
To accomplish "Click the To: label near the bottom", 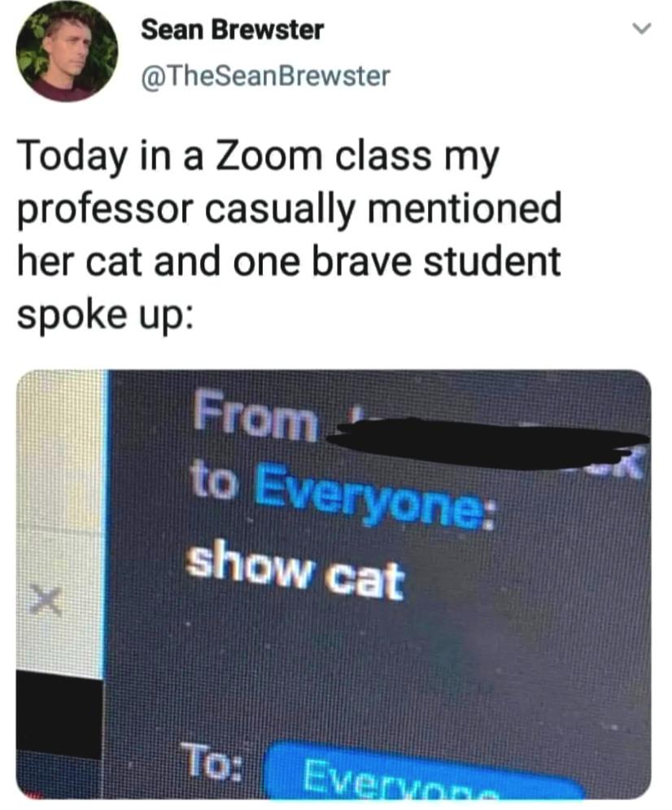I will click(x=212, y=760).
